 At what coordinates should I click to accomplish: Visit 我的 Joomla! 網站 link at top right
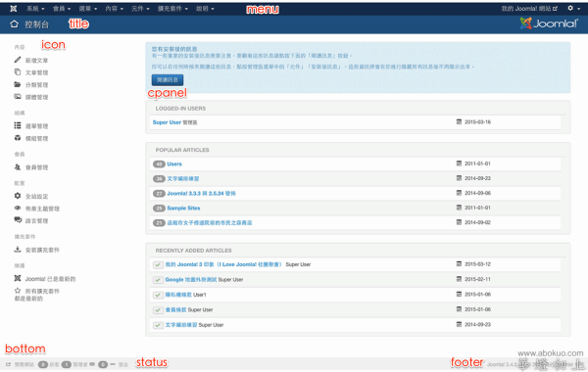(529, 8)
